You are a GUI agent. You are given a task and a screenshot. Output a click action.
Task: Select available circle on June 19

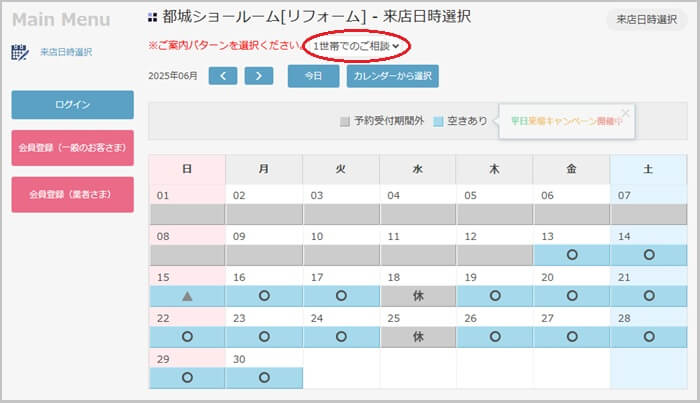point(495,296)
